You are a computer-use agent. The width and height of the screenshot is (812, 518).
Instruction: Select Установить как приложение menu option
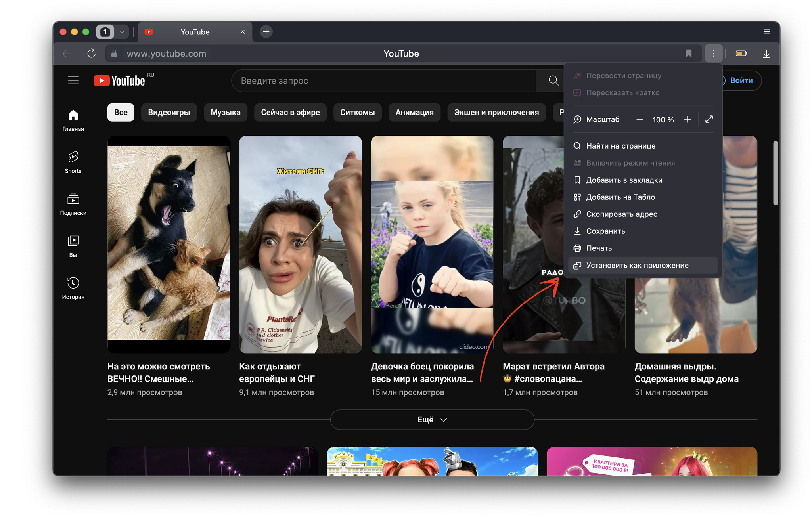pyautogui.click(x=638, y=265)
